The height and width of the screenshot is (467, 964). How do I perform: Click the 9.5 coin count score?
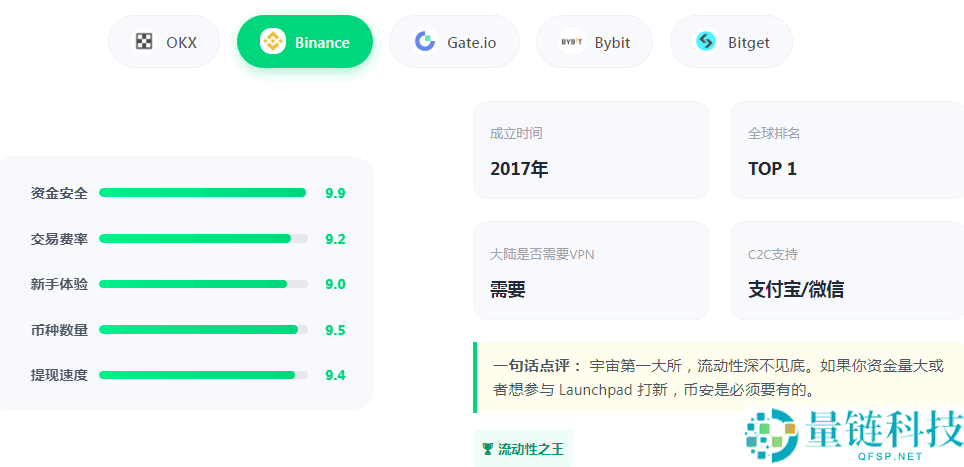(335, 331)
